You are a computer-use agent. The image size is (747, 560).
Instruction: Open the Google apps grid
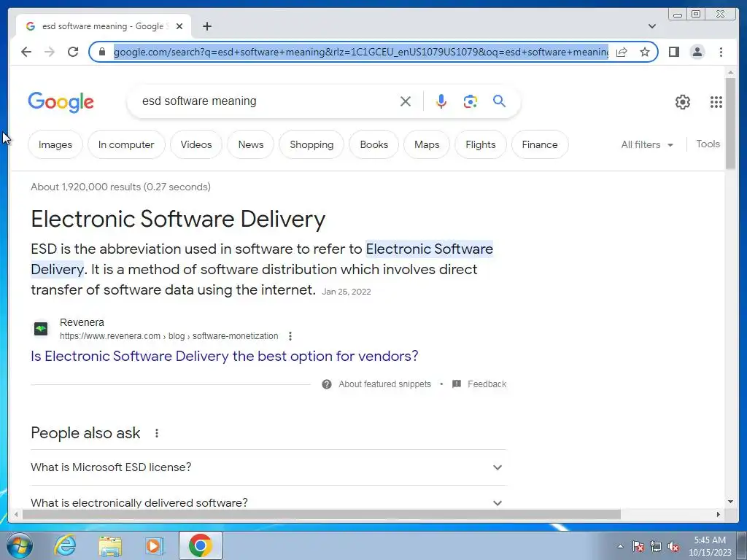pyautogui.click(x=716, y=102)
